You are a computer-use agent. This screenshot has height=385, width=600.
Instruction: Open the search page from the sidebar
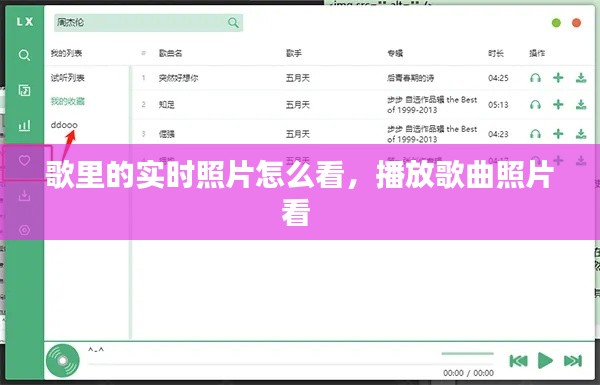click(24, 55)
